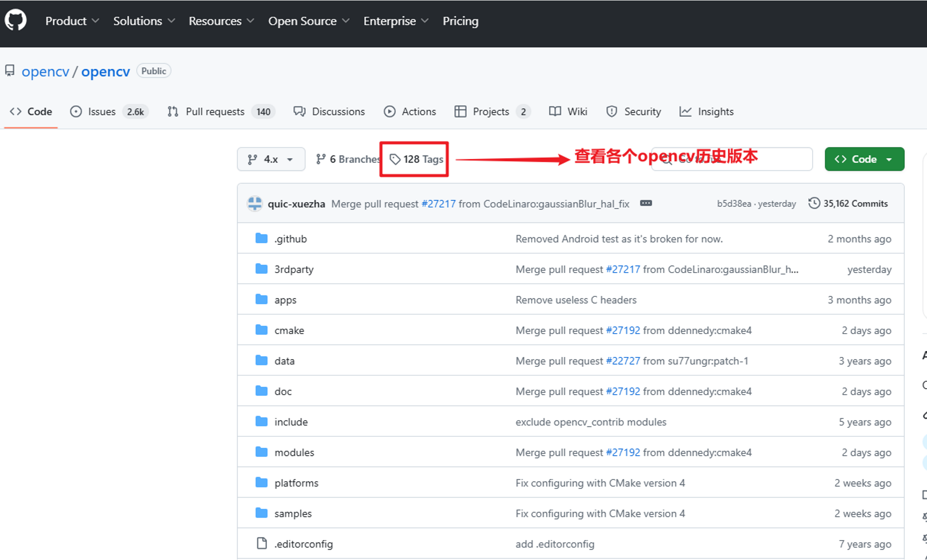Click the Wiki book icon
This screenshot has height=560, width=927.
[555, 112]
